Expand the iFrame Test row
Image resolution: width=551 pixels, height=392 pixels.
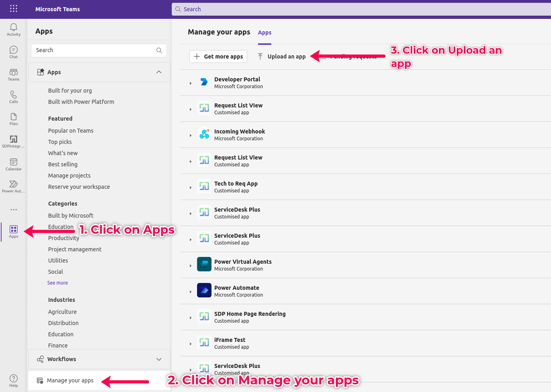click(x=191, y=344)
